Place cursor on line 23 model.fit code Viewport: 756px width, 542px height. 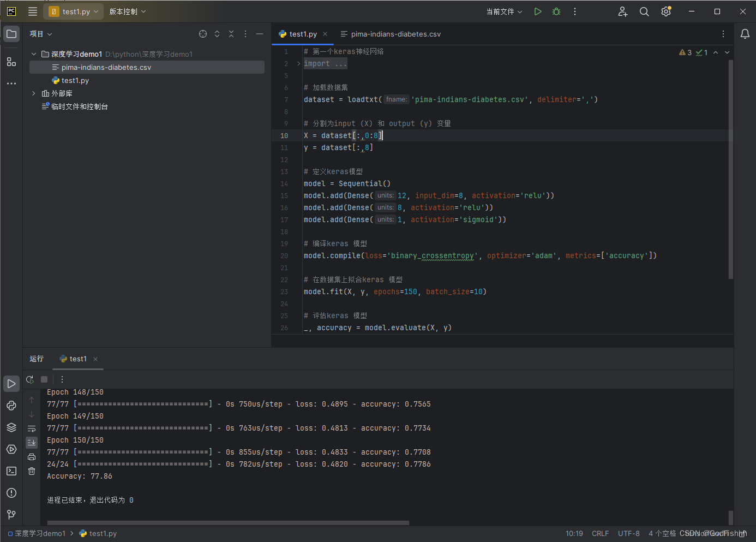coord(395,292)
